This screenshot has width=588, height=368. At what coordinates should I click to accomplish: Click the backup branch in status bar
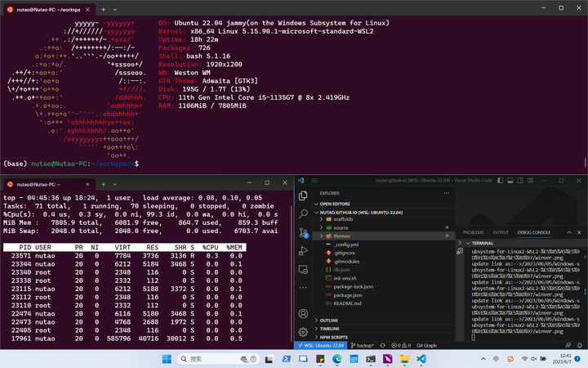click(x=362, y=345)
